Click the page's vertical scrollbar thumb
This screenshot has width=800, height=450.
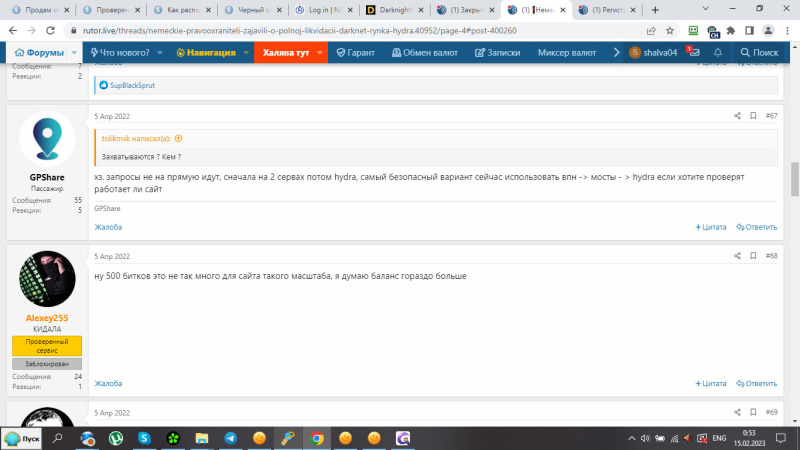795,180
